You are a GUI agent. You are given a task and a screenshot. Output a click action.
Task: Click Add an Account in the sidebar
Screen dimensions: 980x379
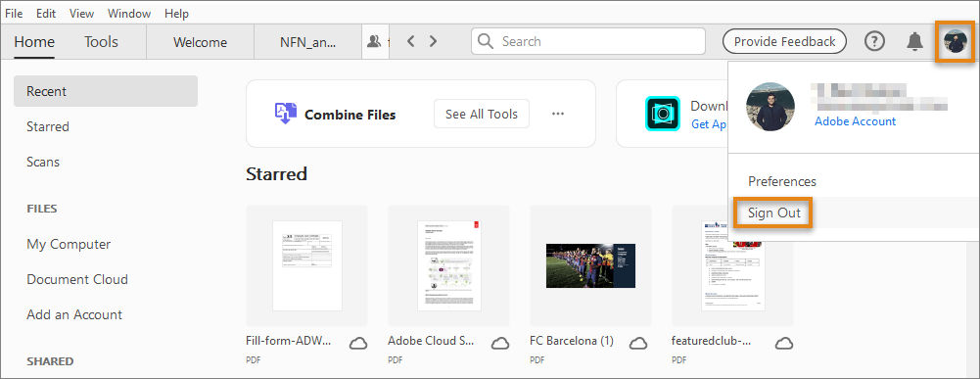(x=74, y=314)
